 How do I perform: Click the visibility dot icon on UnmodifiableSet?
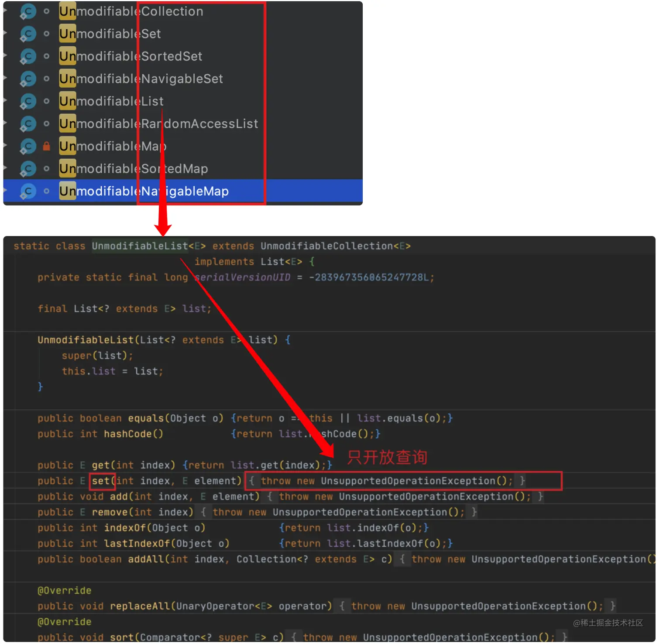(46, 34)
